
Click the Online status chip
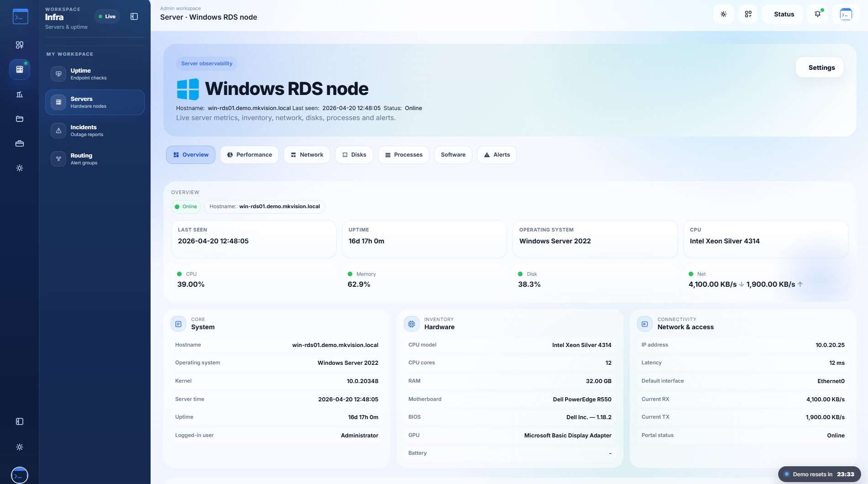click(x=186, y=207)
